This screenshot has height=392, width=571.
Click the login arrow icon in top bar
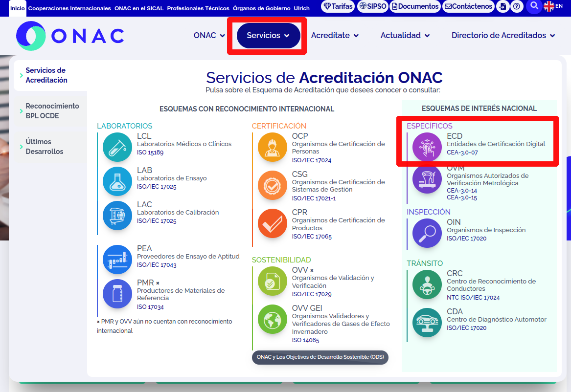coord(502,6)
